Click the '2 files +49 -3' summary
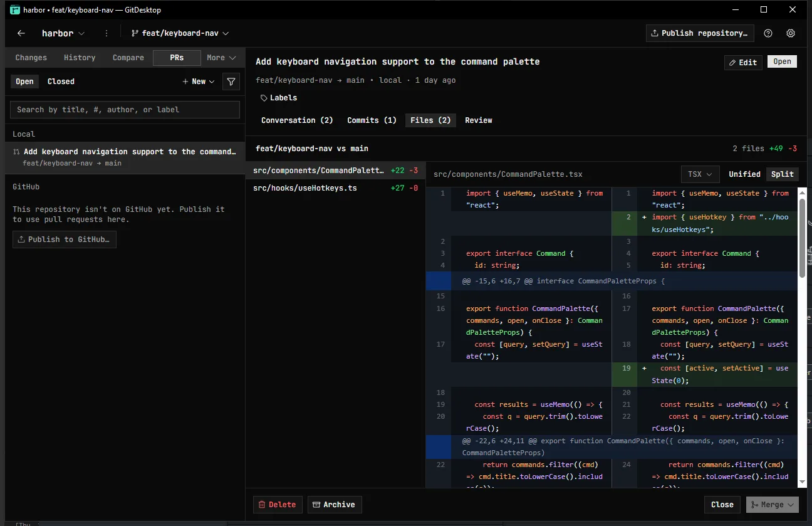812x526 pixels. (x=765, y=149)
